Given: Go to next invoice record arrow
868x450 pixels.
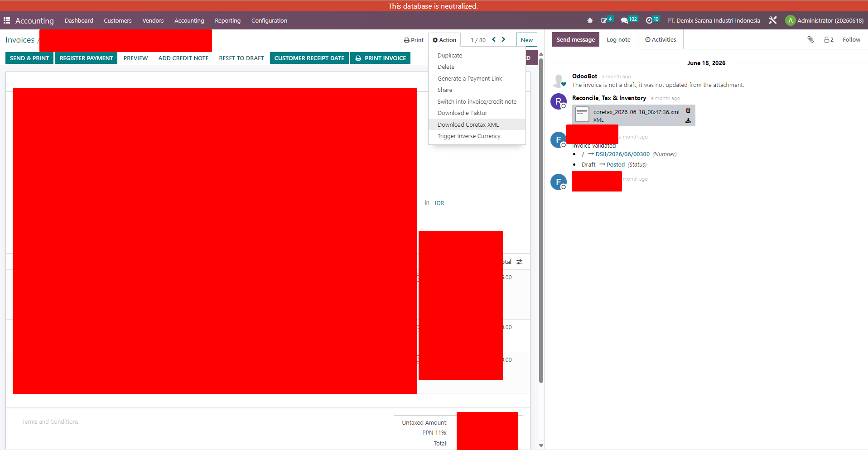Looking at the screenshot, I should point(503,39).
